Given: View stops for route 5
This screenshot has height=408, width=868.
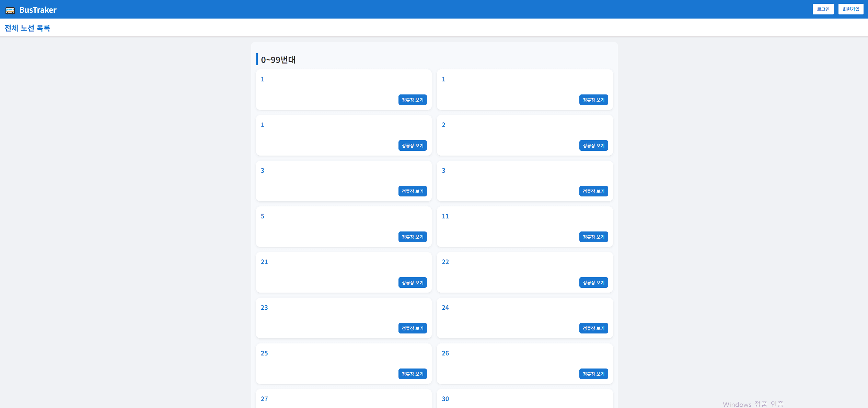Looking at the screenshot, I should pyautogui.click(x=412, y=237).
